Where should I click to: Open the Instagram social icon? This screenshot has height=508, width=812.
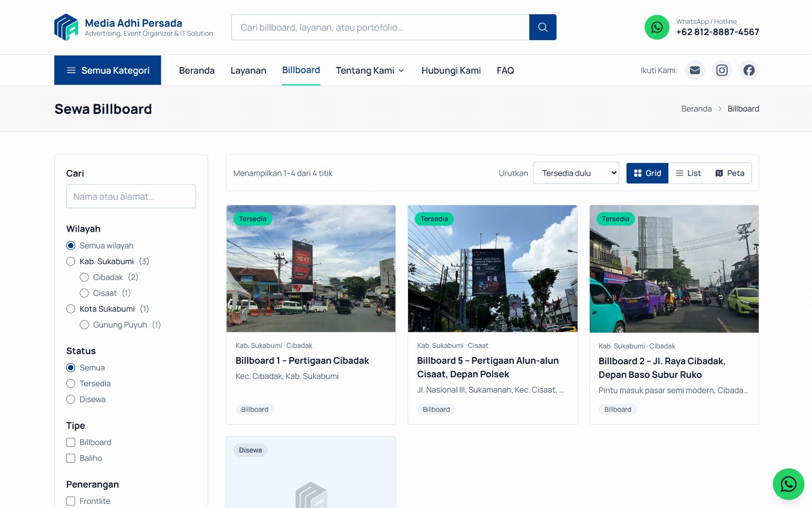pyautogui.click(x=722, y=70)
